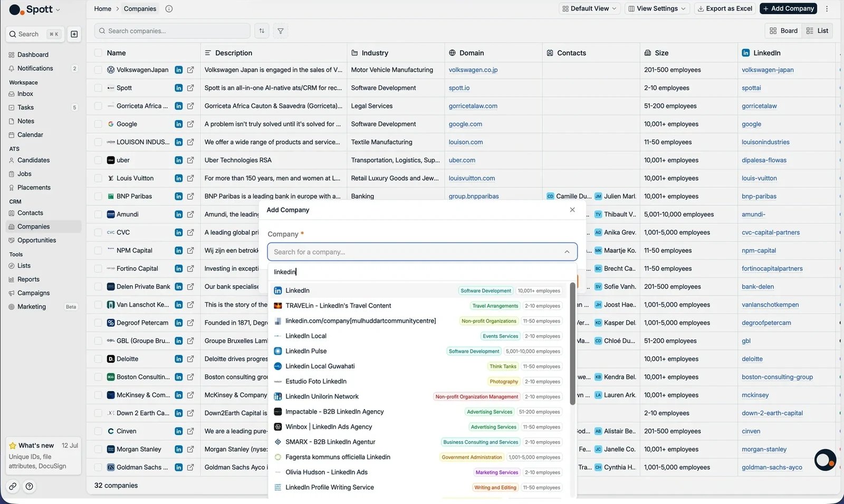The height and width of the screenshot is (504, 844).
Task: Click the sort arrows icon next to search companies
Action: [262, 31]
